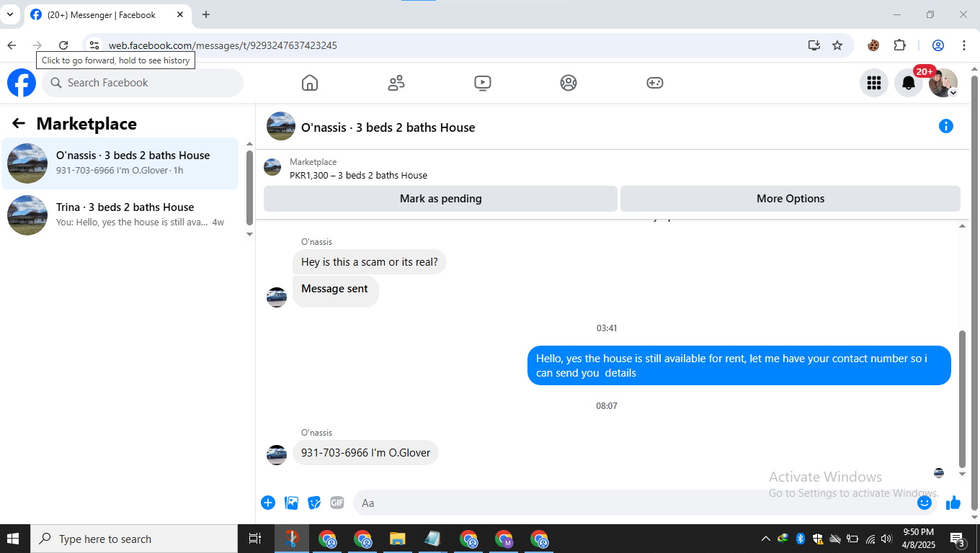Click the browser forward button

pos(37,45)
